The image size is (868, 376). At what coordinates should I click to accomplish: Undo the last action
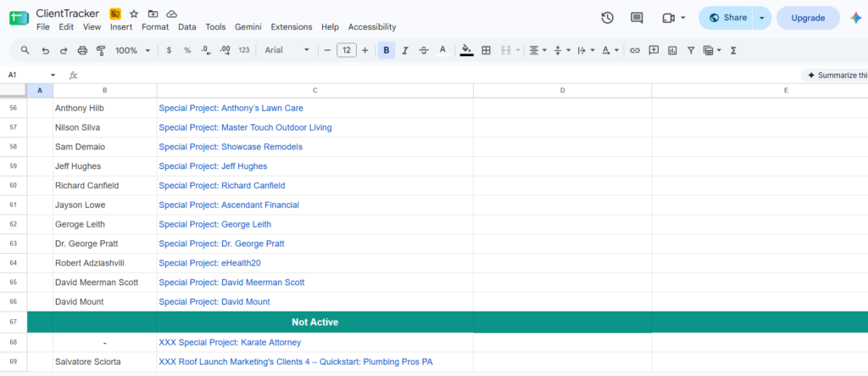click(46, 50)
